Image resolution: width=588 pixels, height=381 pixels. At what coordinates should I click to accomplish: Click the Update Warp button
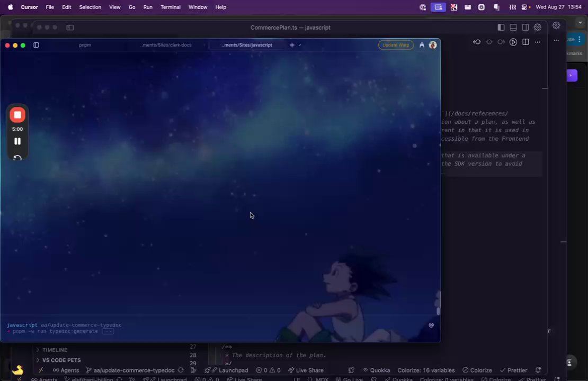pos(396,45)
